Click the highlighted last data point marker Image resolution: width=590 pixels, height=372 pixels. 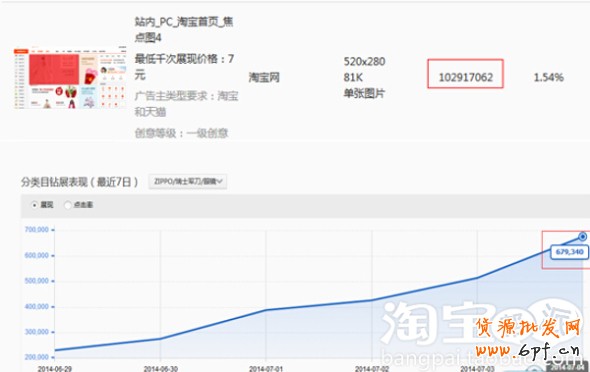pos(582,237)
